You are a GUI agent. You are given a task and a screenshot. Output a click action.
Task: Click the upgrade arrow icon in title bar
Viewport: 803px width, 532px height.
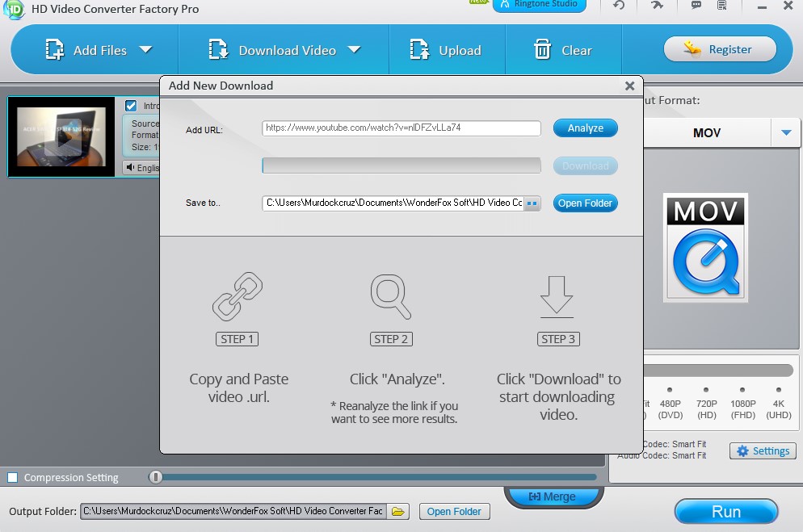pos(657,5)
